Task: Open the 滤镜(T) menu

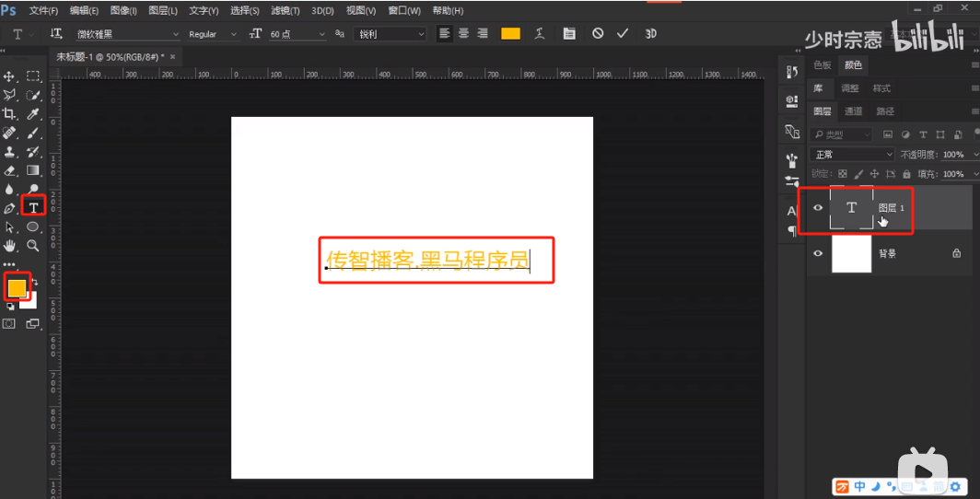Action: pyautogui.click(x=285, y=11)
